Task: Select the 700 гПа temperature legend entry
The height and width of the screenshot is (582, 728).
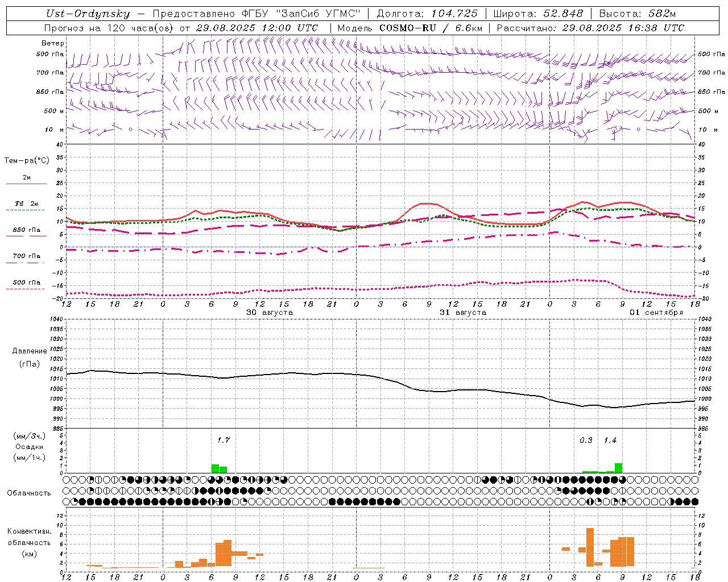Action: coord(27,256)
